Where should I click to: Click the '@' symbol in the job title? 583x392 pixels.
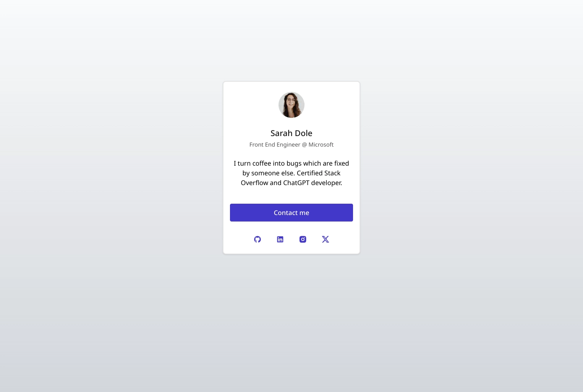[304, 145]
